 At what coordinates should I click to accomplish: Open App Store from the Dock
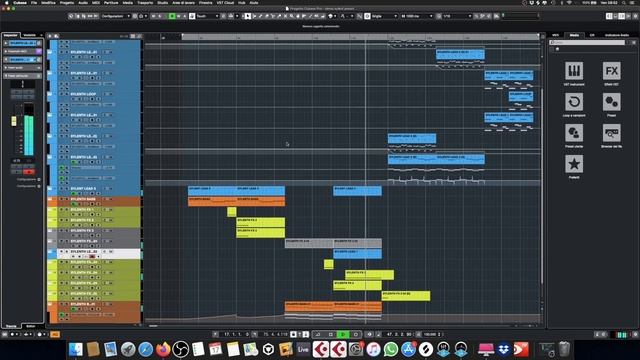click(408, 349)
